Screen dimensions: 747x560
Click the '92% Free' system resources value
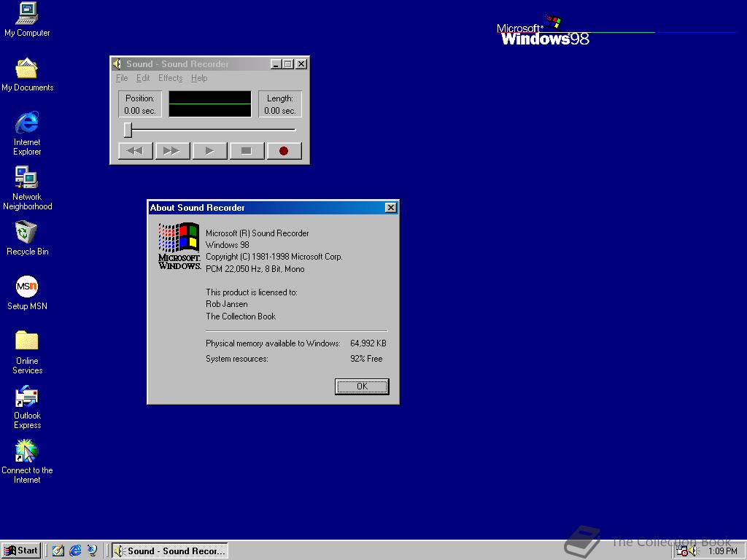(366, 359)
